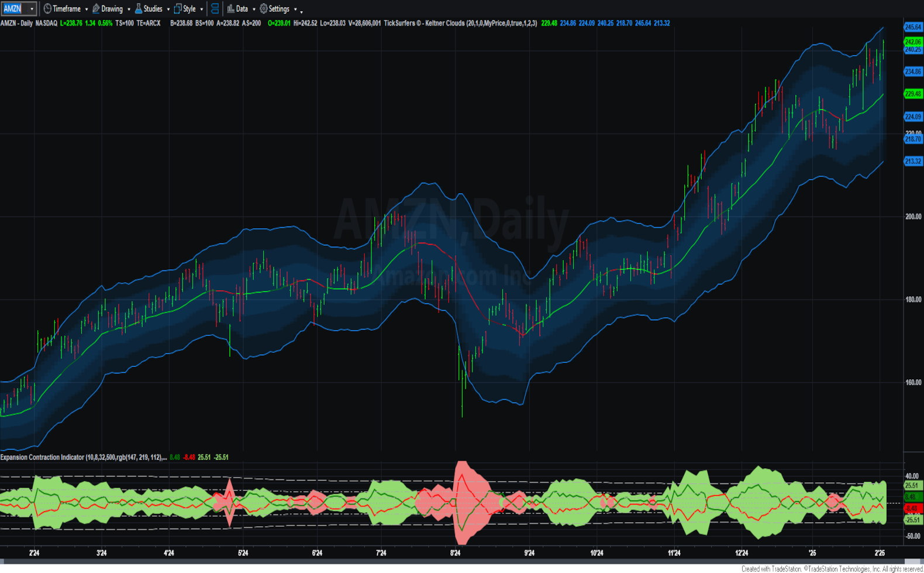This screenshot has height=573, width=924.
Task: Click the 8'24 date axis label
Action: (456, 553)
